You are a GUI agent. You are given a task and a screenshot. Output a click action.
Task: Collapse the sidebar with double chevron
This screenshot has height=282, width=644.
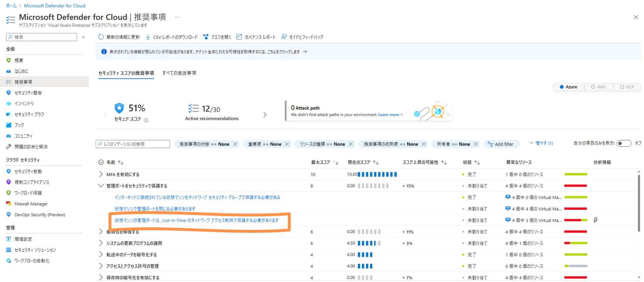(x=83, y=37)
